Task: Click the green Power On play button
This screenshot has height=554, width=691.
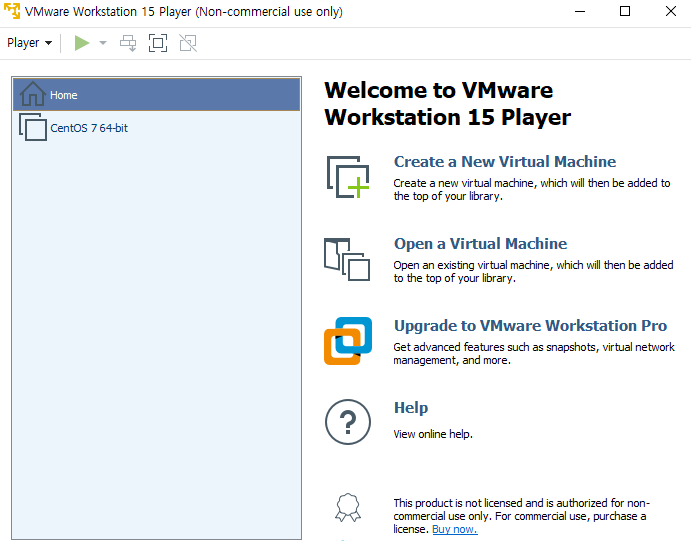Action: click(x=82, y=43)
